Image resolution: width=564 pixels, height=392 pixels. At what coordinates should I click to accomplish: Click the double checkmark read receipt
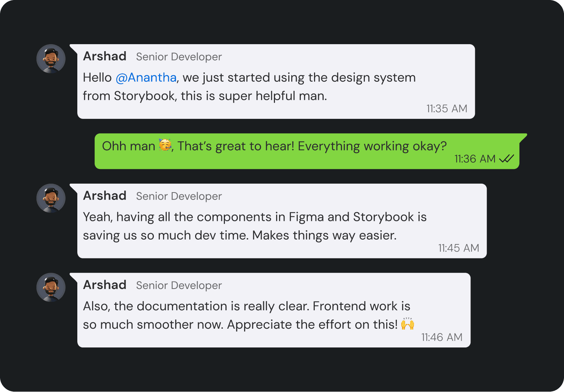pyautogui.click(x=507, y=159)
